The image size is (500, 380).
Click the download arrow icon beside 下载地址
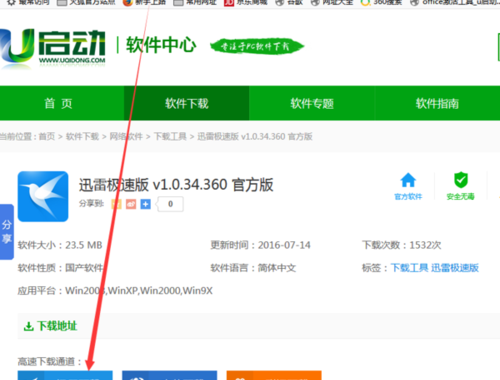[x=29, y=326]
